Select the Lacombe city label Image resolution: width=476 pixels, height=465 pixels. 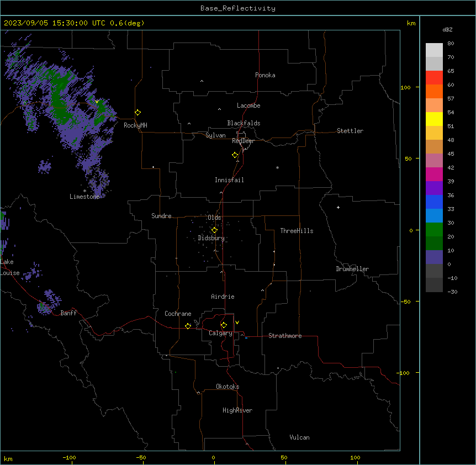[248, 105]
